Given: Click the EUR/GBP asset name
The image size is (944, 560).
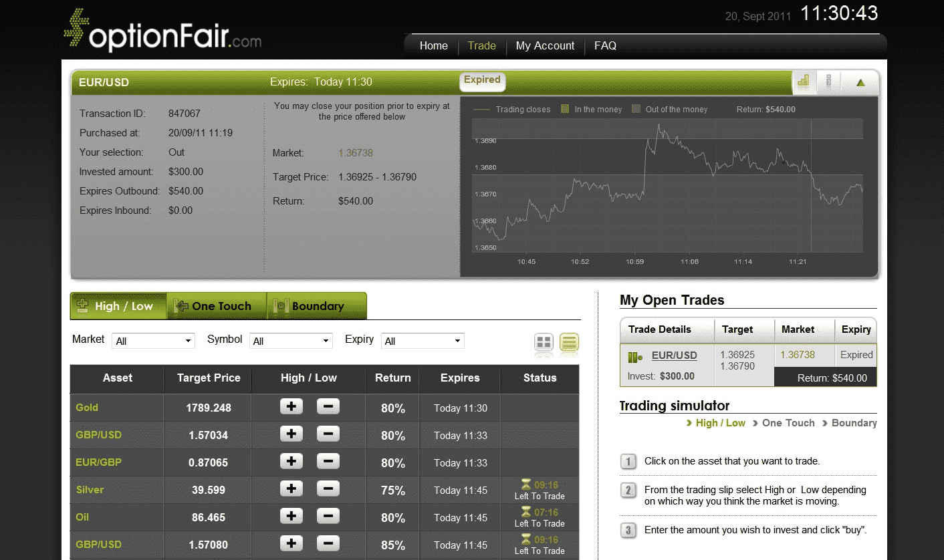Looking at the screenshot, I should [99, 462].
